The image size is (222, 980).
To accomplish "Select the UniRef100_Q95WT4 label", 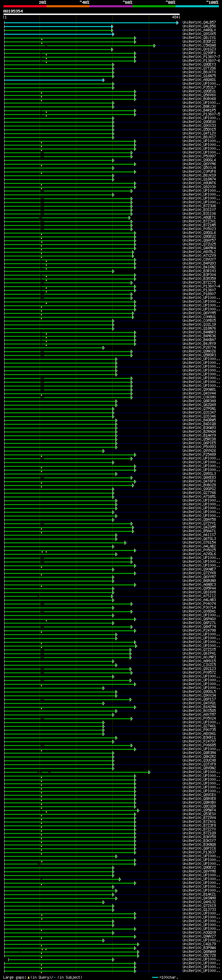I will click(199, 810).
